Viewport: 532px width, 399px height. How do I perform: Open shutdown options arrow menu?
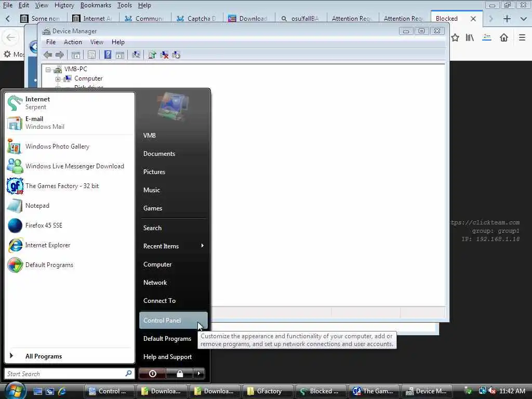point(199,374)
